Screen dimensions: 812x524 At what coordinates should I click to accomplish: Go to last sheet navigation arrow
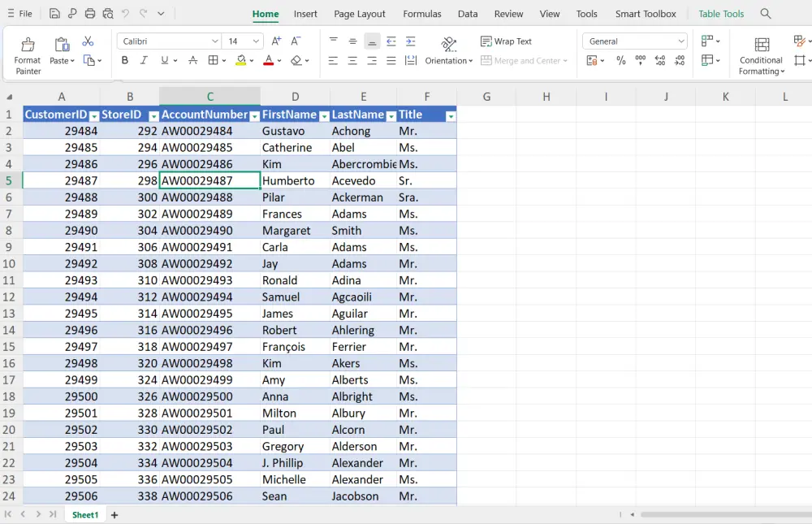tap(53, 514)
